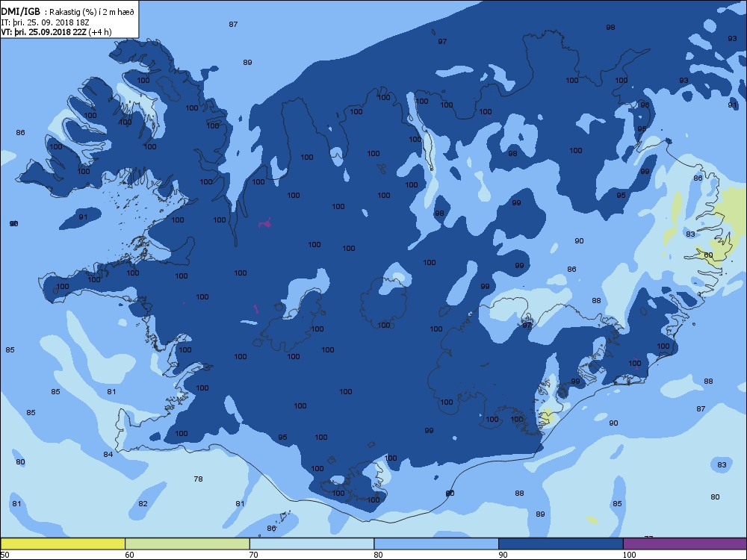747x560 pixels.
Task: Click the 60 value in the yellow east-coast patch
Action: coord(708,255)
